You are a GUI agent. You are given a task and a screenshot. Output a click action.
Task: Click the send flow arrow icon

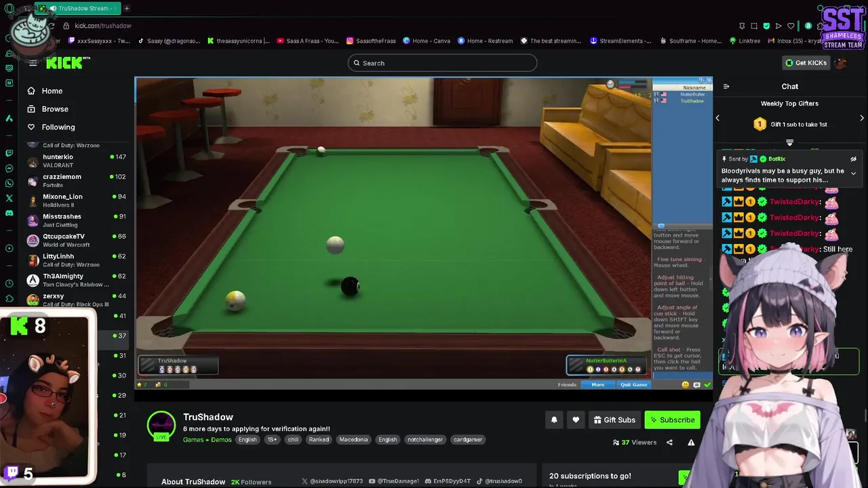click(778, 26)
